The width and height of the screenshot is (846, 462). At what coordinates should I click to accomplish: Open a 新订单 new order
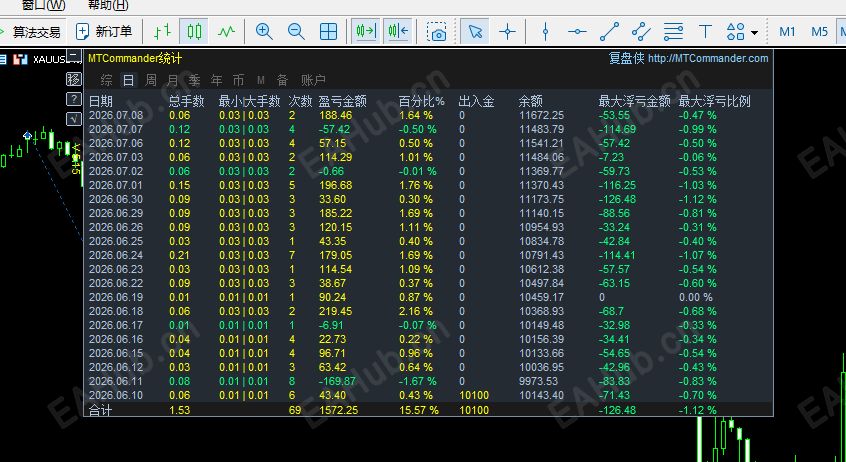coord(104,32)
